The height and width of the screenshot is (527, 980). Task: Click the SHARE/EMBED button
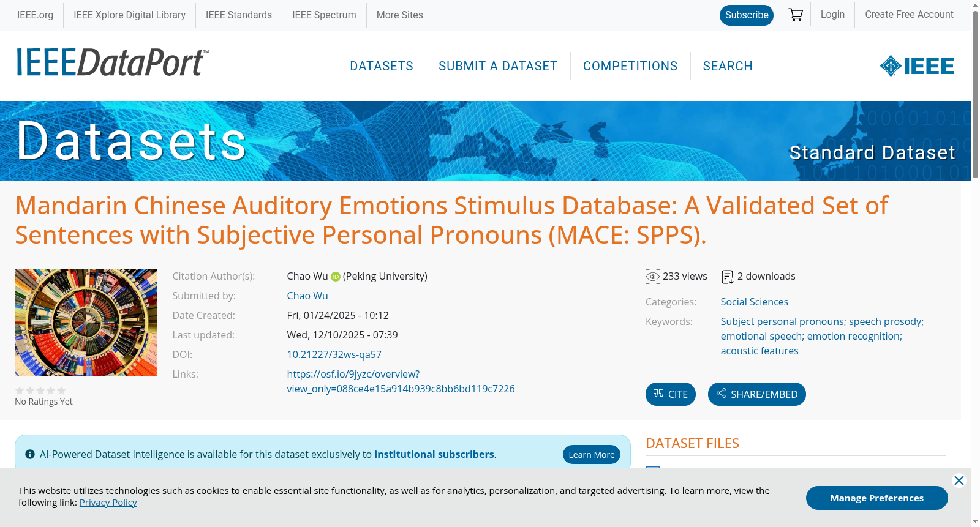[x=757, y=394]
